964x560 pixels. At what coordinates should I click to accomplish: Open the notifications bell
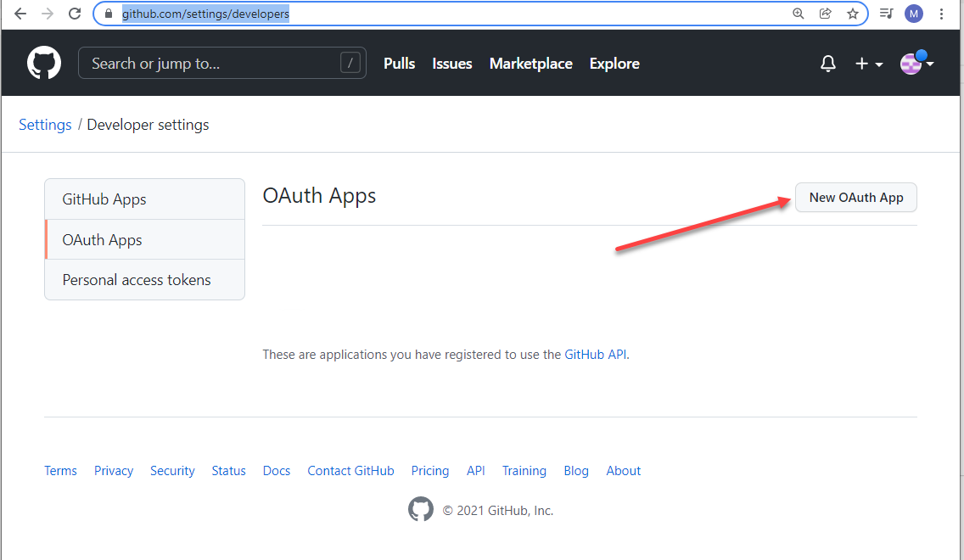point(828,64)
